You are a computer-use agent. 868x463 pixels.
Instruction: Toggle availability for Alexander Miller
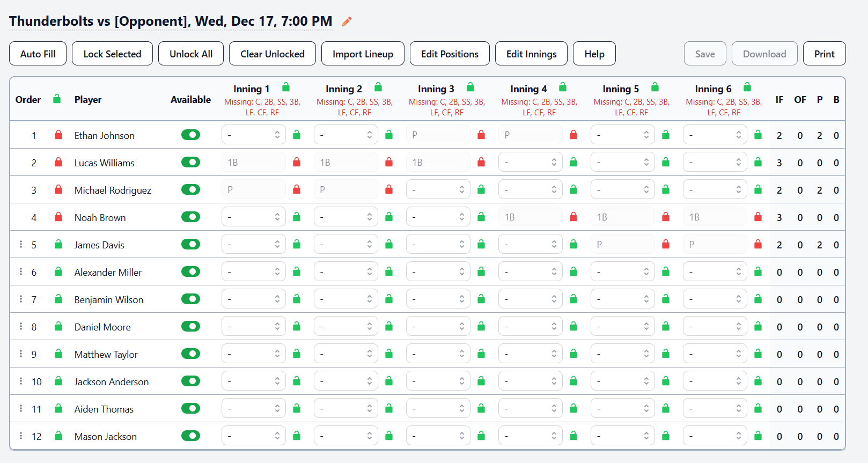pos(190,272)
